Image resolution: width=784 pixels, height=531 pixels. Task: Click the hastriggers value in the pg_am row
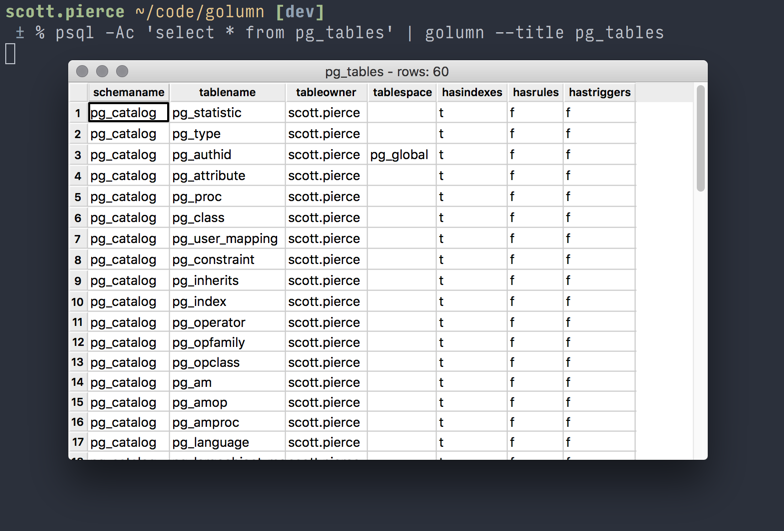coord(600,382)
